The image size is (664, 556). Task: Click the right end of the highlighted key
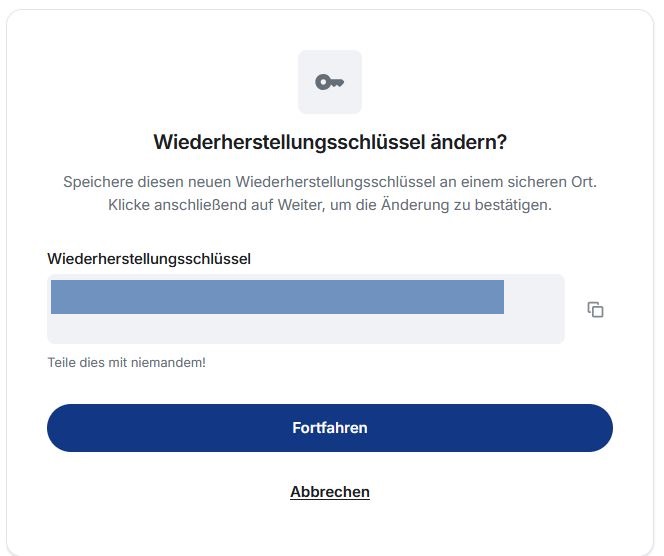pos(496,297)
